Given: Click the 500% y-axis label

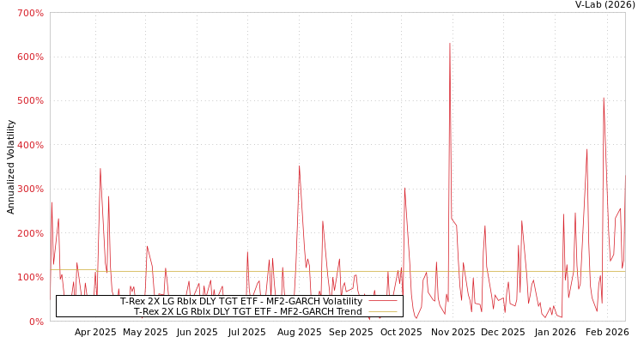Looking at the screenshot, I should tap(30, 101).
